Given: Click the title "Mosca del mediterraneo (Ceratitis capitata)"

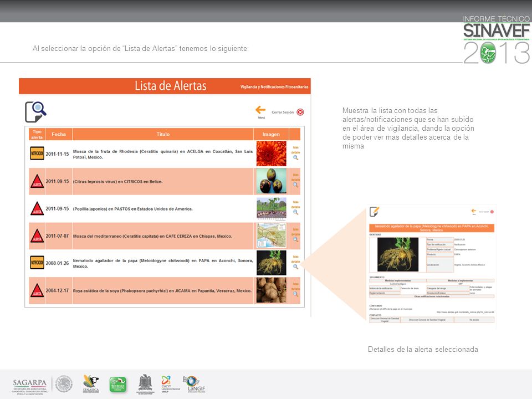Looking at the screenshot, I should coord(116,236).
